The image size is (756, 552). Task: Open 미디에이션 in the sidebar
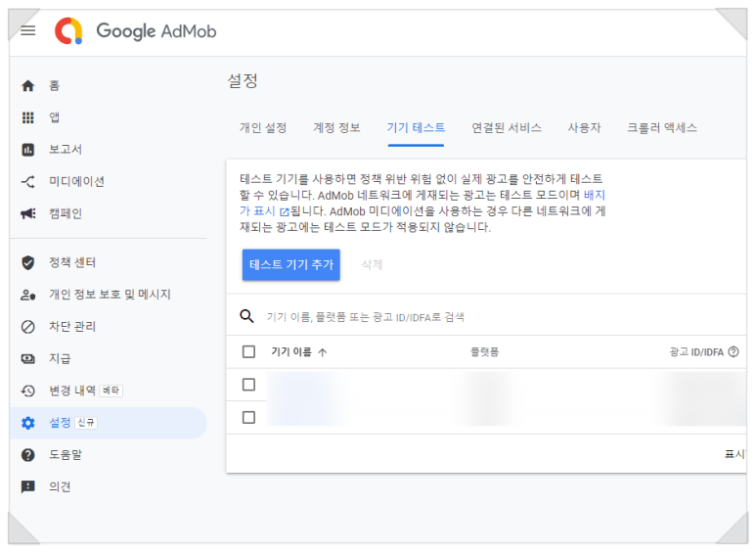76,182
